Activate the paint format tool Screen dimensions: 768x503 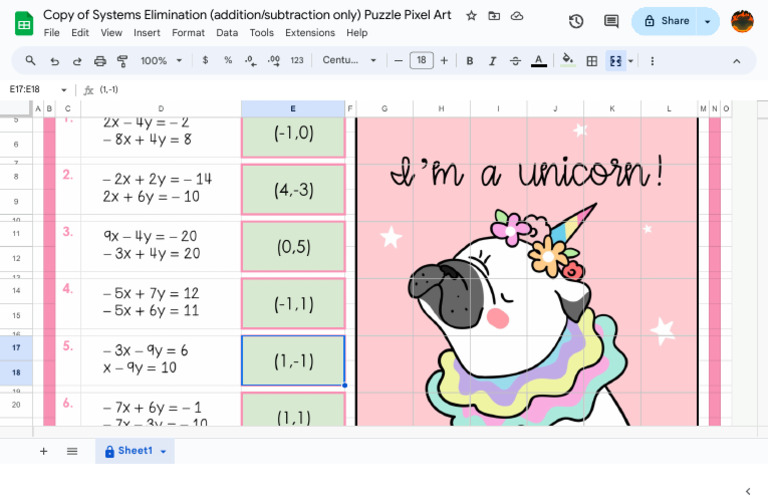pyautogui.click(x=122, y=61)
